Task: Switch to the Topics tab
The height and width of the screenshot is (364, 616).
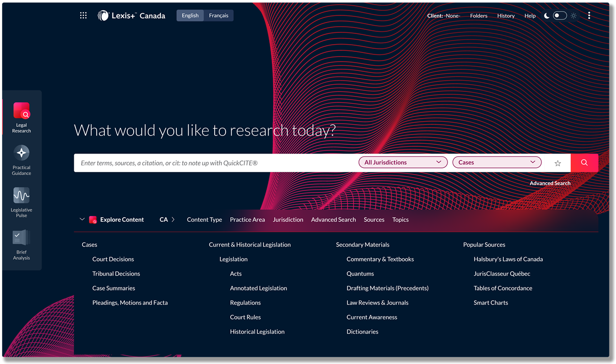Action: (400, 220)
